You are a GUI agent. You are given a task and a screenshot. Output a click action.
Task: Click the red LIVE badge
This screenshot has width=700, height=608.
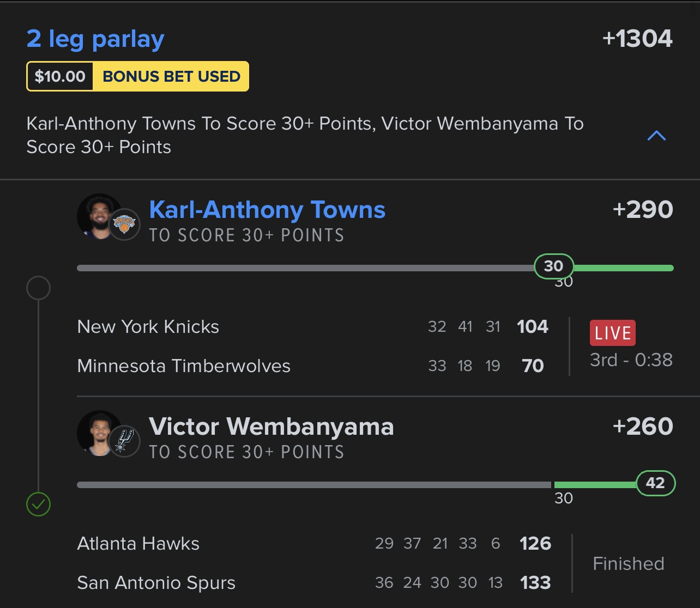point(612,333)
